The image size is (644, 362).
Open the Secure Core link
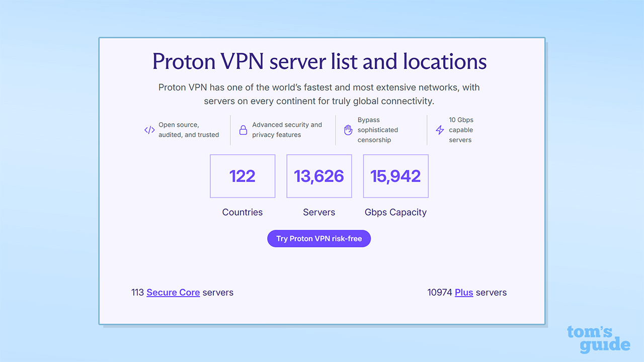(x=173, y=293)
